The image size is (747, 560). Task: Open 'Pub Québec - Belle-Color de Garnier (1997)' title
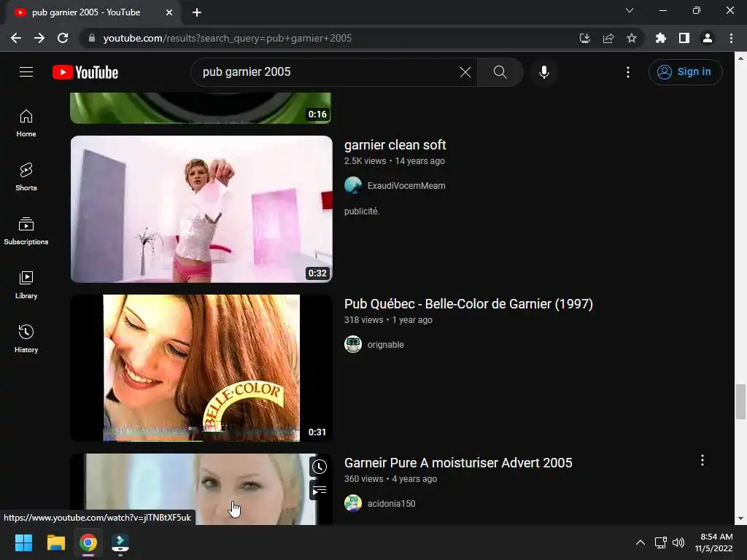[x=468, y=304]
